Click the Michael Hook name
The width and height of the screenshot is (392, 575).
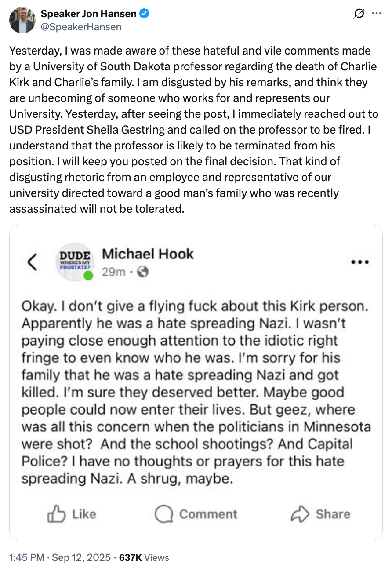pyautogui.click(x=148, y=254)
